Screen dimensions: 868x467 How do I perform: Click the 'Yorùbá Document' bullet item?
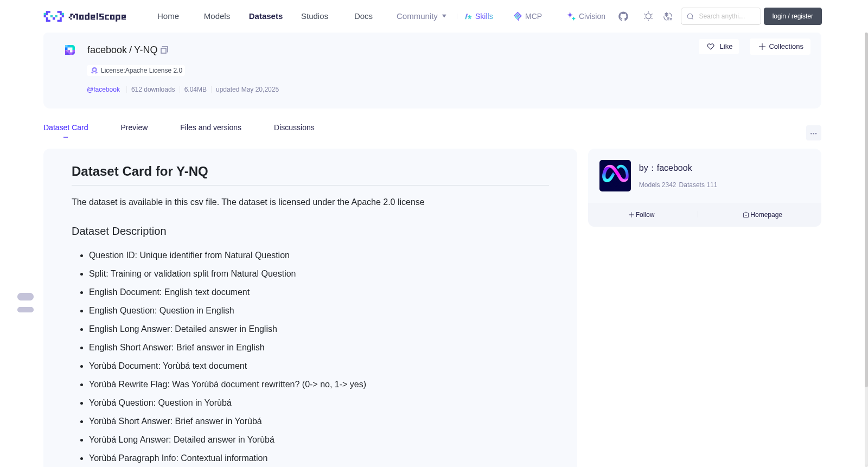(x=168, y=366)
